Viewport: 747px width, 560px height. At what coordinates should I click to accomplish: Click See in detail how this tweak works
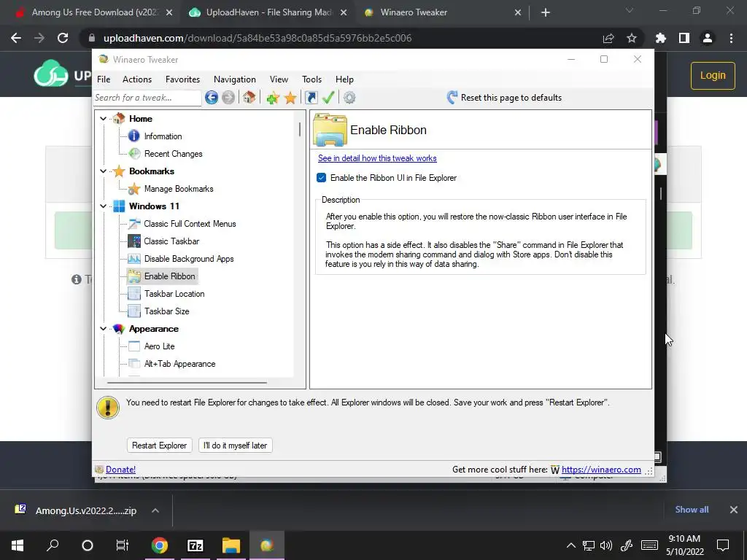point(377,158)
